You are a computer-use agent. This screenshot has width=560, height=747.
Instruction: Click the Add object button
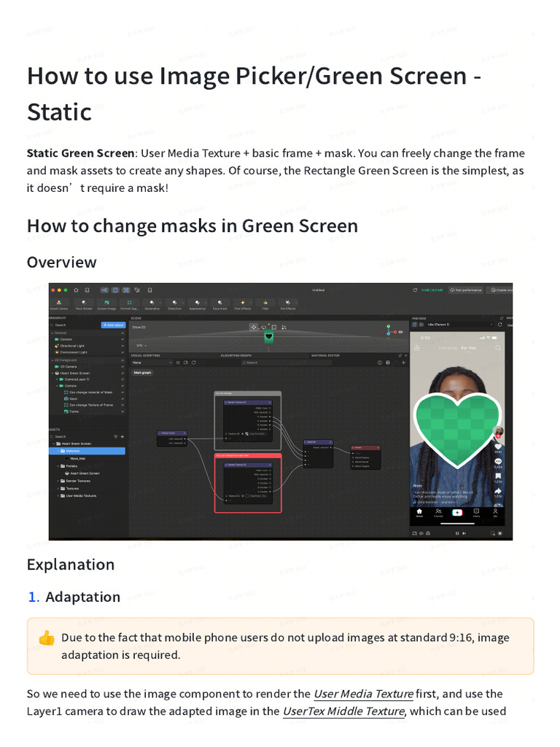pos(113,325)
